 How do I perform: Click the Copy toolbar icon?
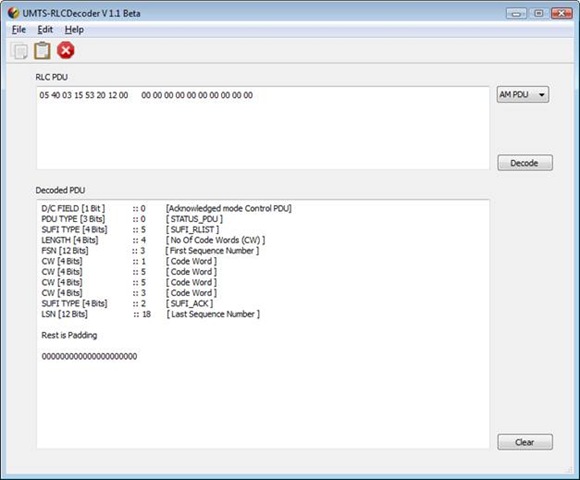pos(19,51)
